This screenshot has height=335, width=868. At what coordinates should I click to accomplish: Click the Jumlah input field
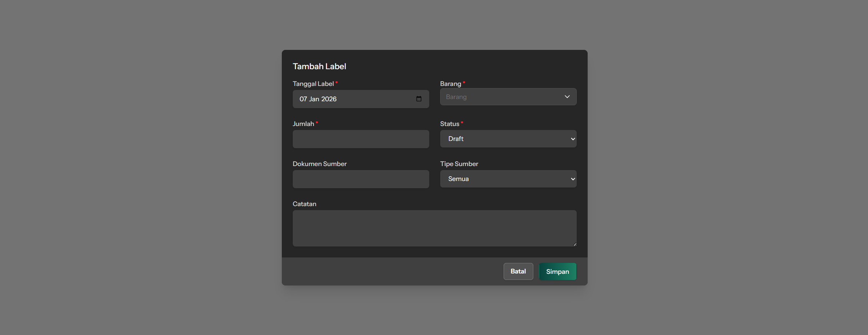pyautogui.click(x=360, y=139)
